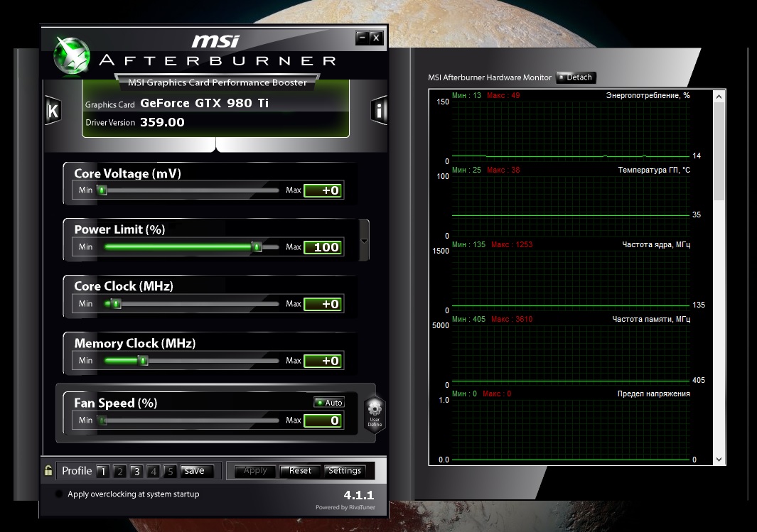
Task: Click the monitor scrollbar up arrow
Action: click(719, 97)
